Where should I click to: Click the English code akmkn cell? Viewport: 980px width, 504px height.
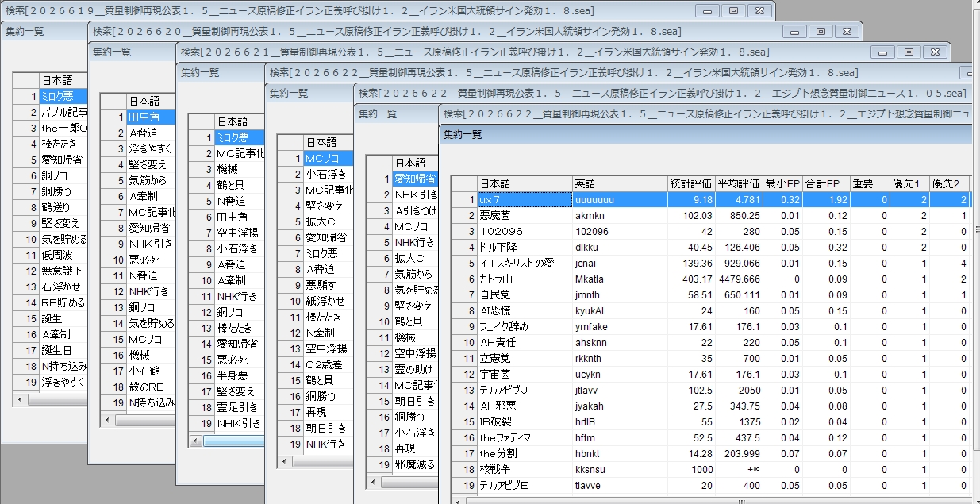[620, 214]
